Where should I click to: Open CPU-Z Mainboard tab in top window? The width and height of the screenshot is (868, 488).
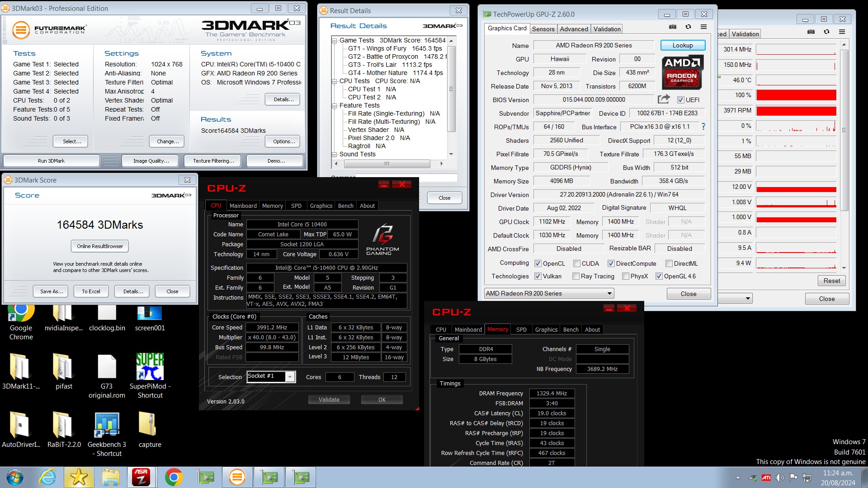243,206
